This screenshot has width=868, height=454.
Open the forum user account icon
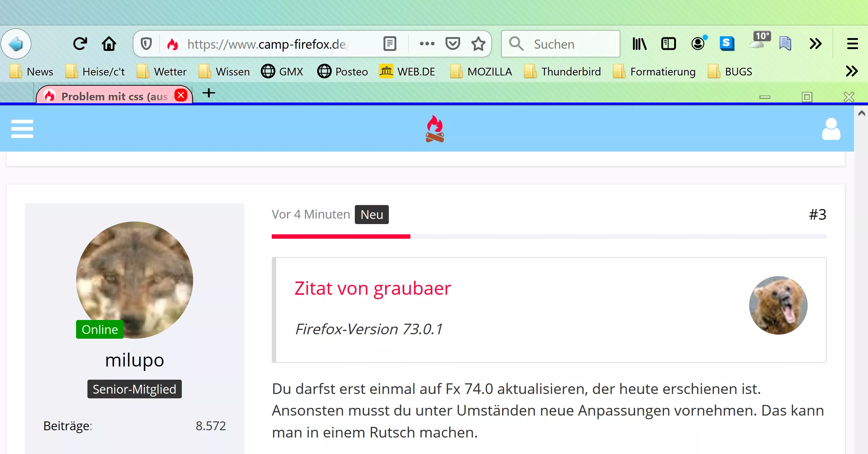tap(831, 129)
